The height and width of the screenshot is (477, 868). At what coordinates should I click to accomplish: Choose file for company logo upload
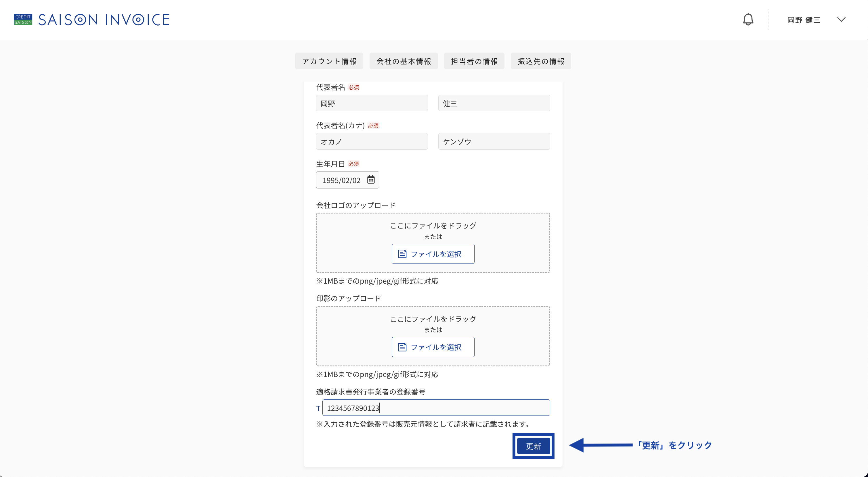tap(433, 254)
